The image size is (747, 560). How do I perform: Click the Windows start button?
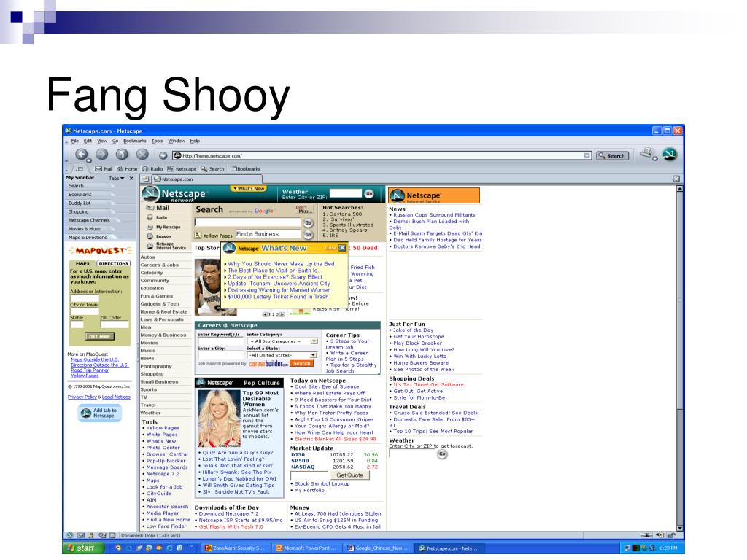click(x=83, y=548)
